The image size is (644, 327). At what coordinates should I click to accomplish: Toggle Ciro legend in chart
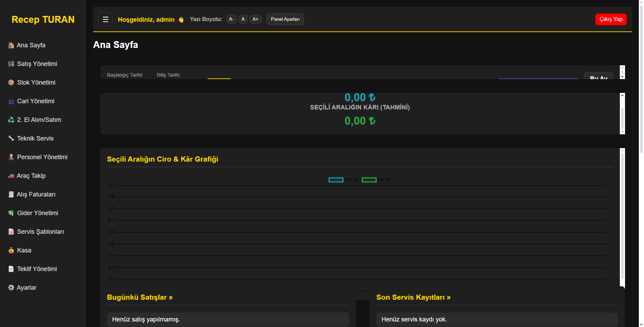tap(343, 180)
